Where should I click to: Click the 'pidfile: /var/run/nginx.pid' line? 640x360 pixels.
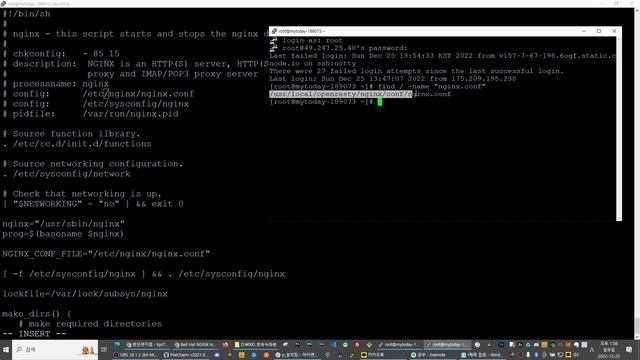tap(91, 114)
